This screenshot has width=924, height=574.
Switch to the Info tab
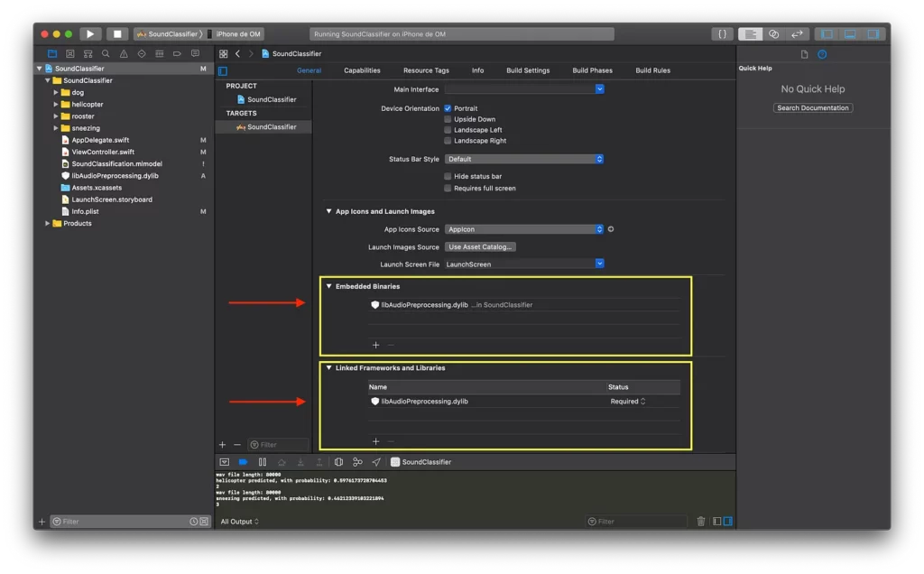[478, 70]
